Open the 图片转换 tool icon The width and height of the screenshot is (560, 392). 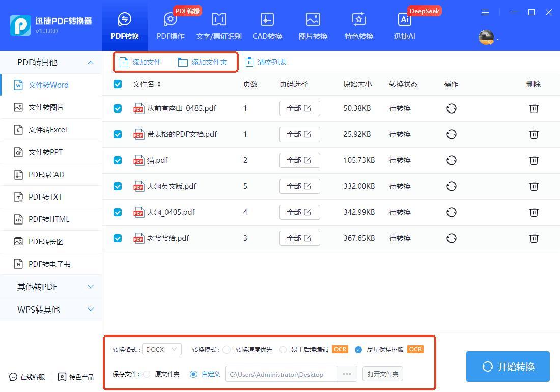coord(313,20)
